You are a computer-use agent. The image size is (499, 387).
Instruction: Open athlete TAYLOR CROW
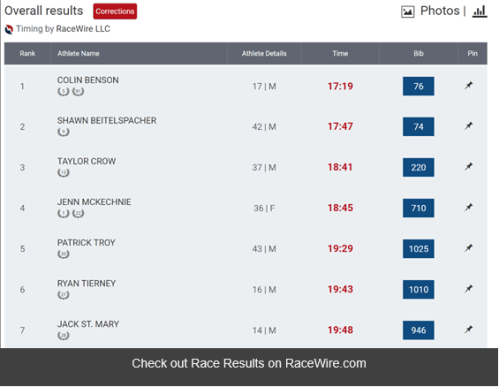point(86,161)
